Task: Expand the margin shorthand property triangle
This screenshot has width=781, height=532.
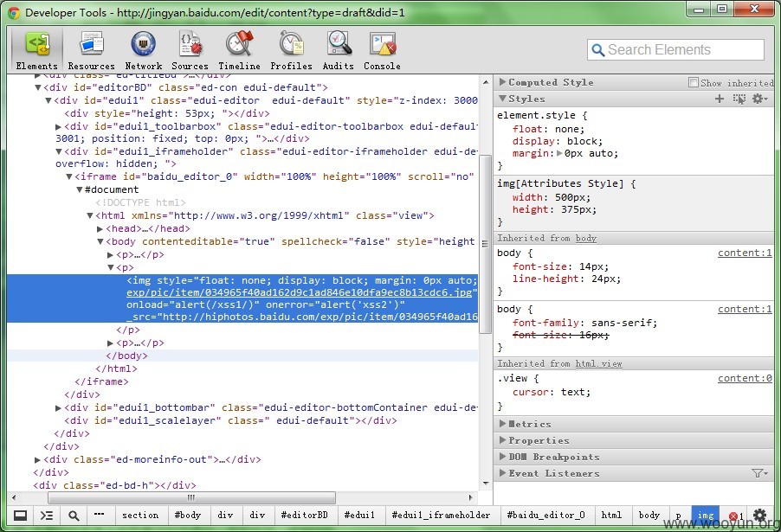Action: tap(559, 153)
